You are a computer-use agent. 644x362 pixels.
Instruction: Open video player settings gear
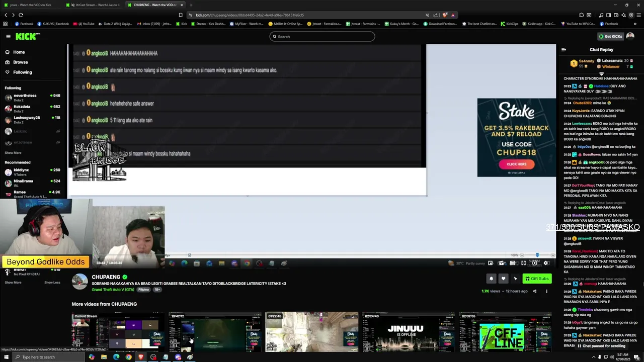tap(546, 263)
